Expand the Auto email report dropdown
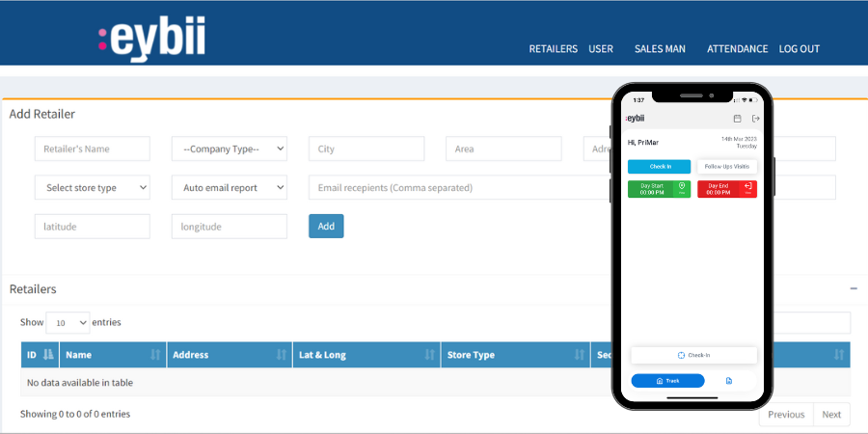The width and height of the screenshot is (868, 434). (230, 187)
